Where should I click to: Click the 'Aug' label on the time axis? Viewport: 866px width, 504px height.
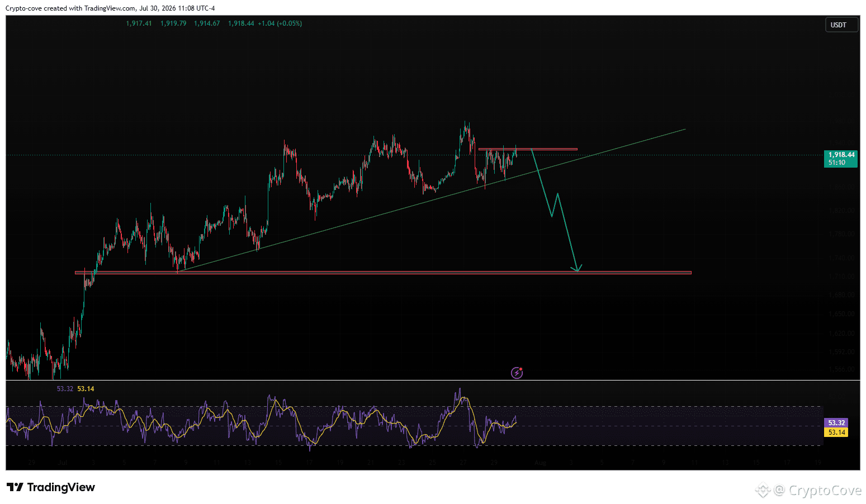540,463
